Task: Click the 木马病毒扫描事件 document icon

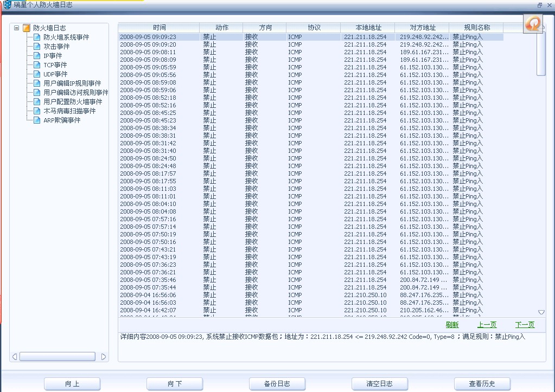Action: [37, 111]
